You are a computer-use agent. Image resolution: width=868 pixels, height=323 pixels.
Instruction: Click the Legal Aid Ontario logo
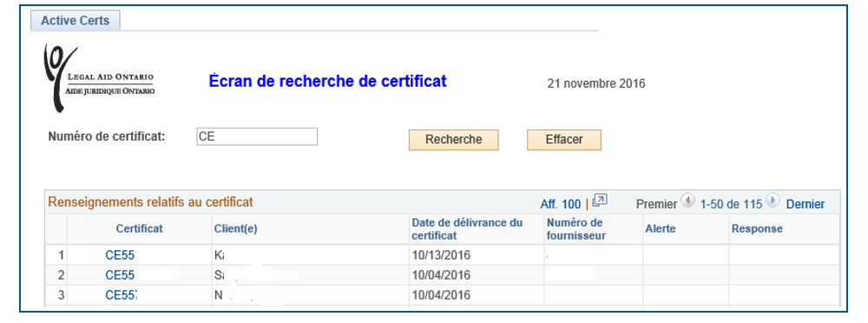click(100, 78)
